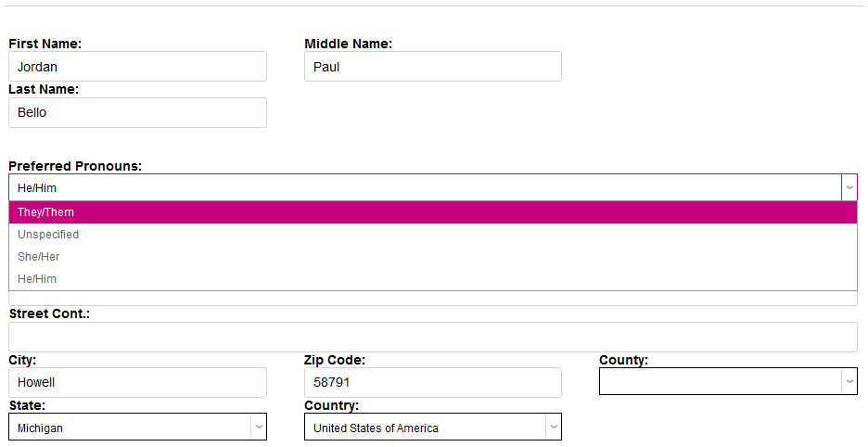Click the State dropdown arrow
868x447 pixels.
point(259,428)
